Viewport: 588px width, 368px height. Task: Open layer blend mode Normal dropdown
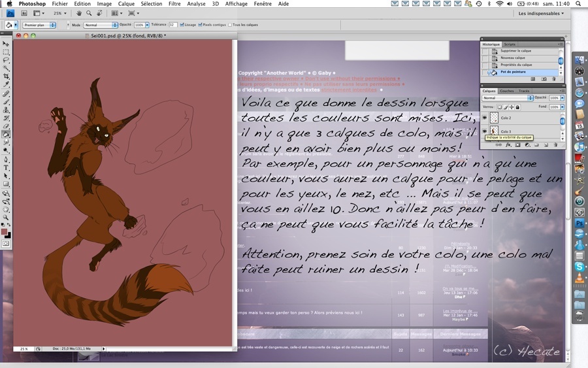tap(508, 98)
